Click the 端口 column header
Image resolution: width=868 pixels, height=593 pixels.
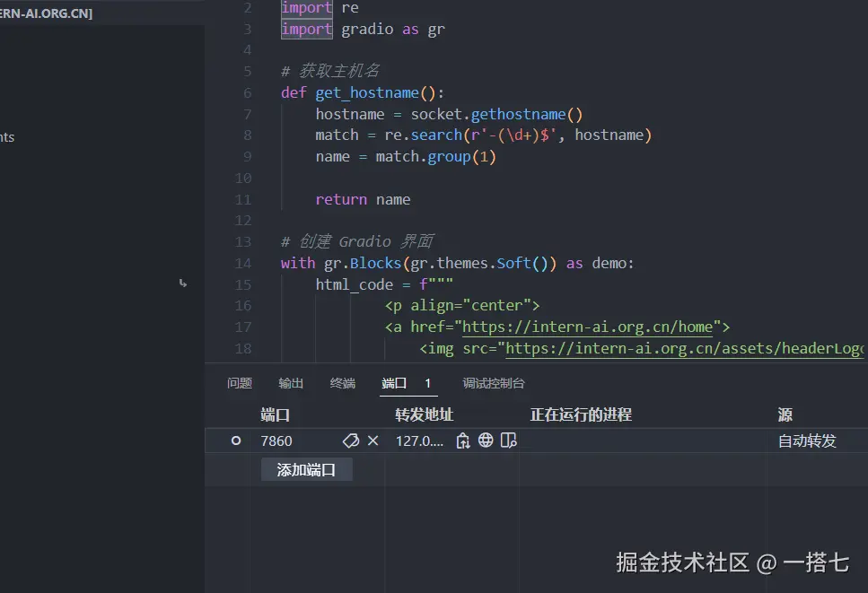276,414
